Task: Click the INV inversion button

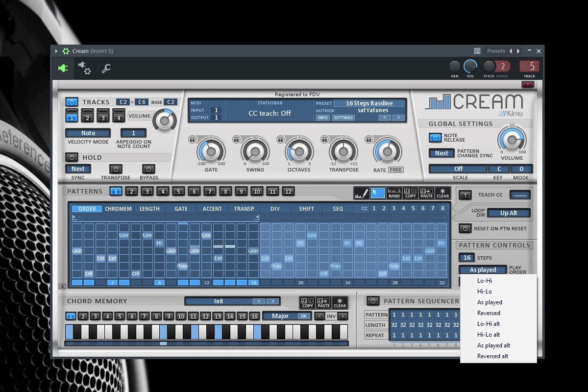Action: coord(331,317)
